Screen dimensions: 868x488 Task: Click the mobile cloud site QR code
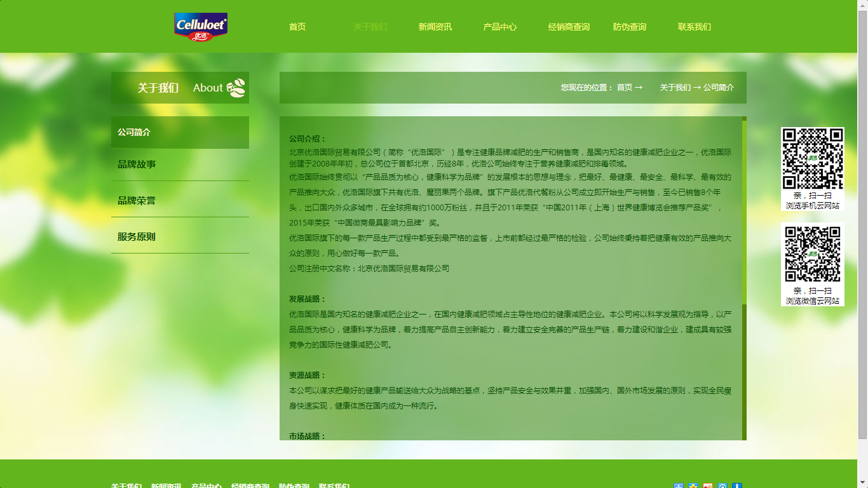(x=812, y=159)
